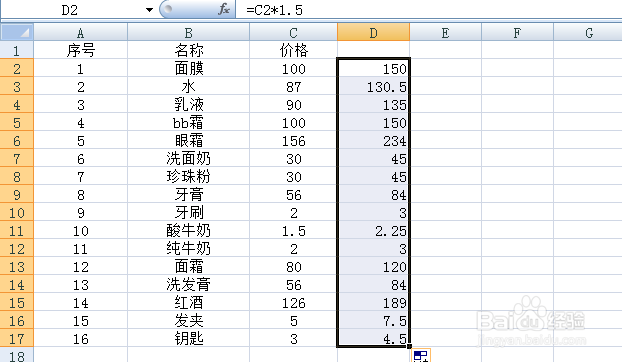
Task: Click result cell 234
Action: (373, 141)
